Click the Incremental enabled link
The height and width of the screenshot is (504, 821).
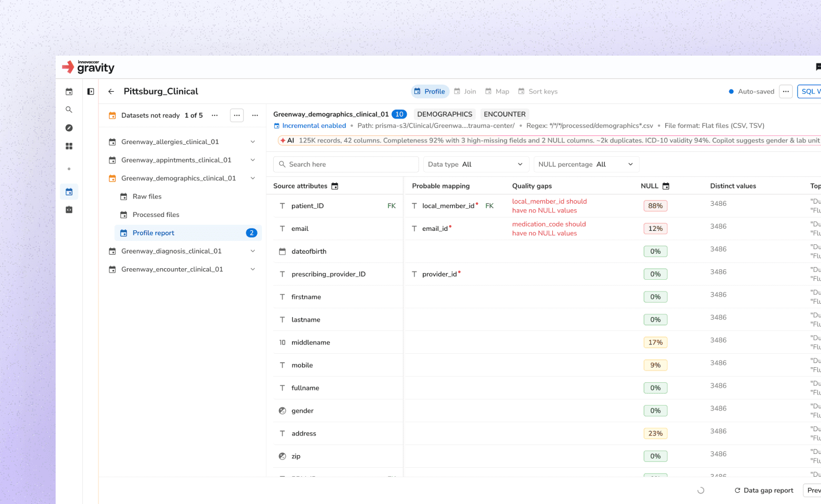(x=314, y=126)
